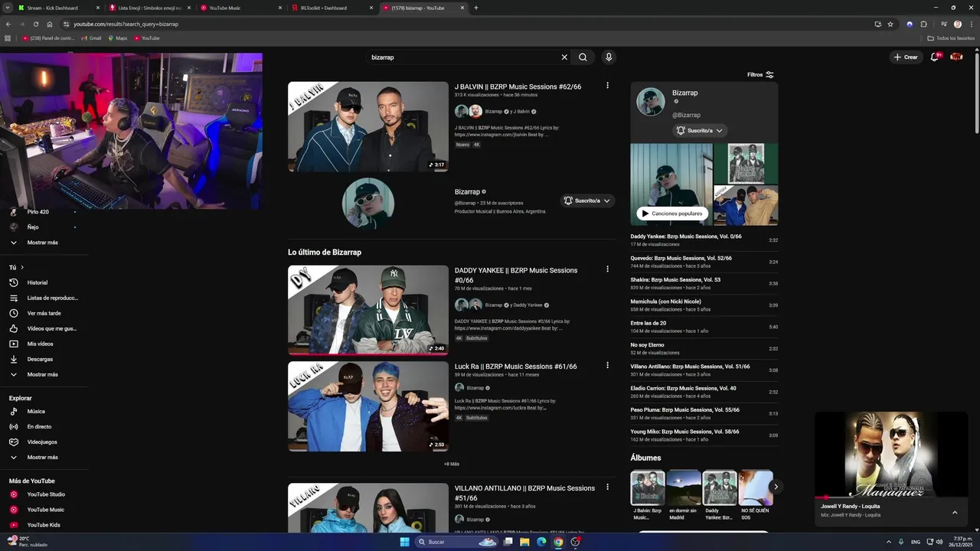The height and width of the screenshot is (551, 980).
Task: Open Suscrito/a dropdown in Bizarrap channel result
Action: coord(587,201)
